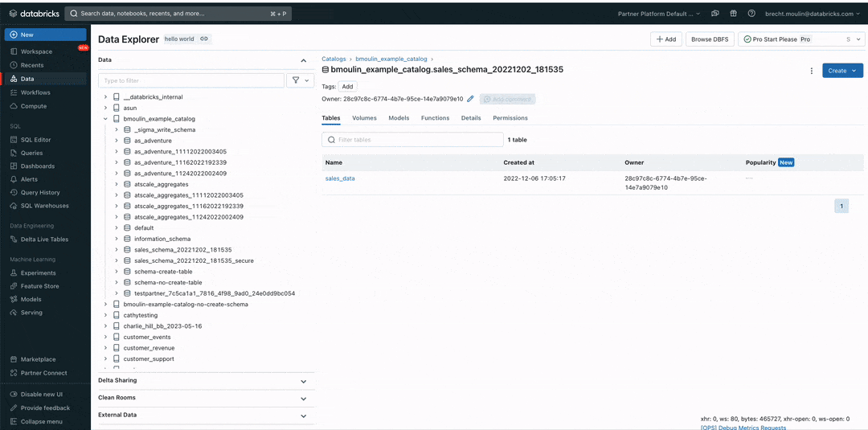Open the Create dropdown button
Viewport: 868px width, 430px height.
tap(841, 71)
